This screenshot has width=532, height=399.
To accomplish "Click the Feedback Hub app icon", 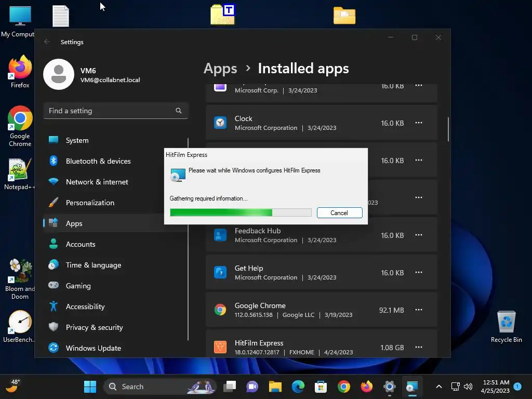I will 220,235.
